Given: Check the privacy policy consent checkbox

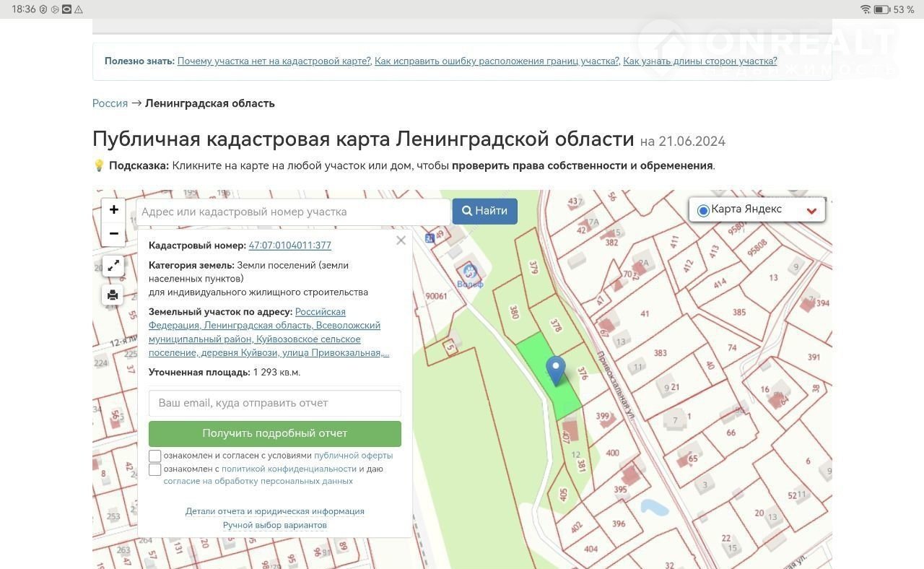Looking at the screenshot, I should click(x=155, y=470).
